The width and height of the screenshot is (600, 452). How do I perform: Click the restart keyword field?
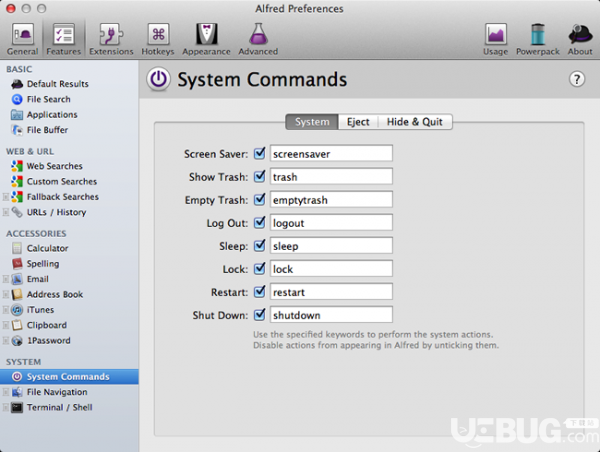[x=331, y=292]
